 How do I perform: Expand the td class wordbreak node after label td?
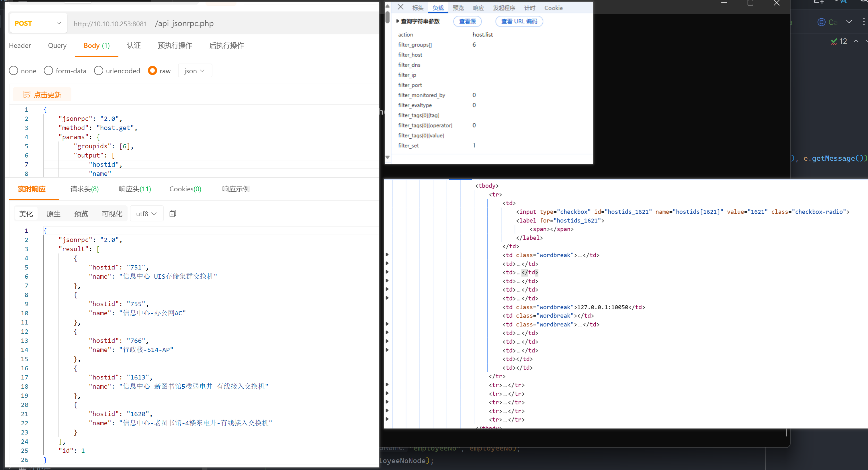[x=387, y=255]
